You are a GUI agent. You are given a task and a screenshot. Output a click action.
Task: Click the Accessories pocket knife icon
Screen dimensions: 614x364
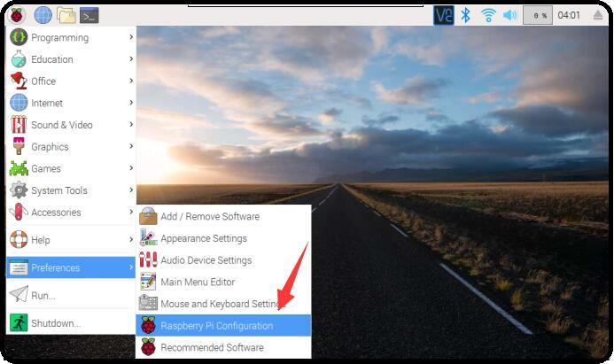pos(19,213)
